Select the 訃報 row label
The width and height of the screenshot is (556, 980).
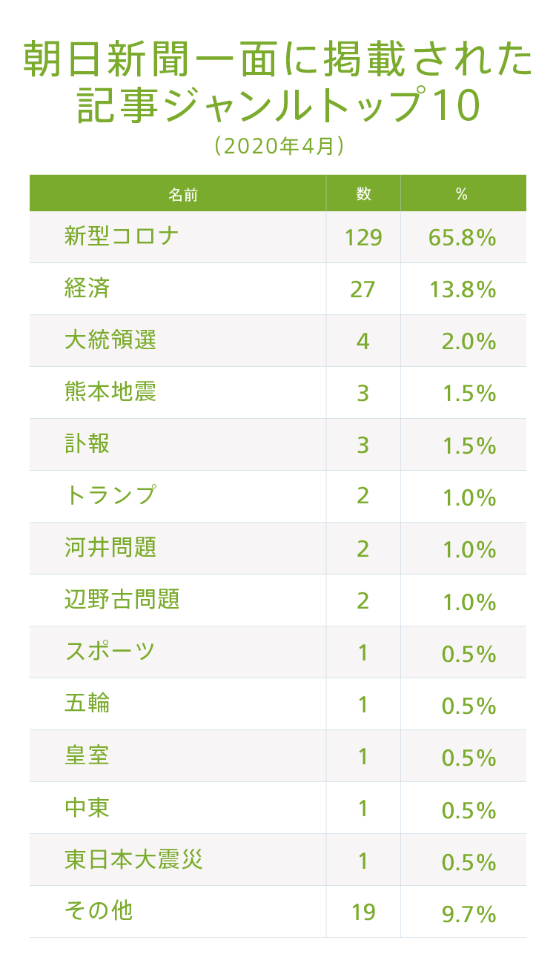point(87,444)
